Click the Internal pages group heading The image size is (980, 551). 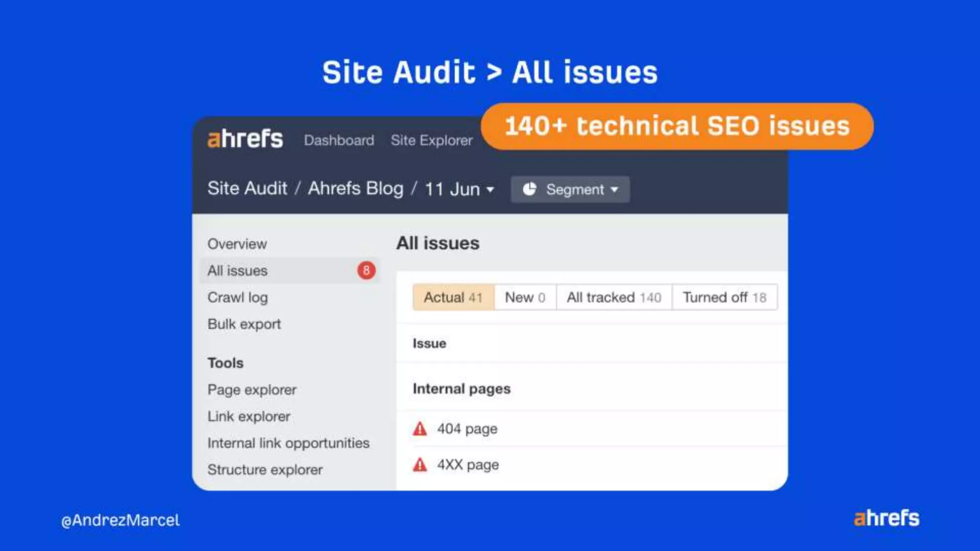point(461,389)
